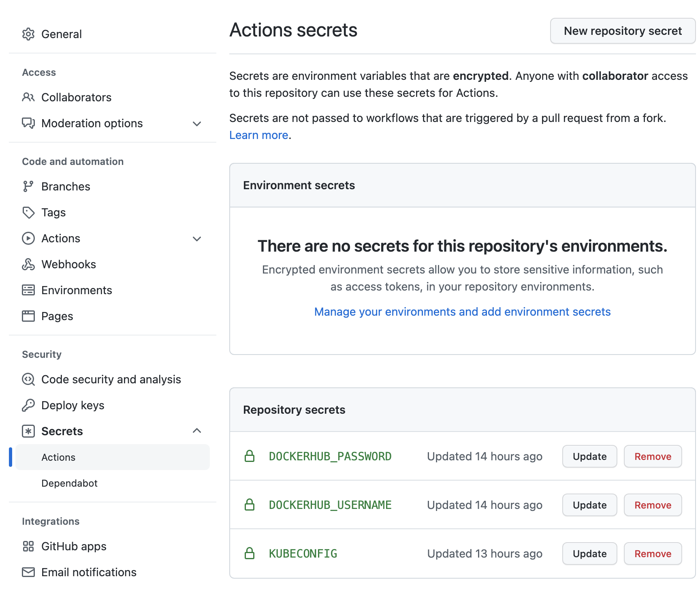Select the GitHub apps icon
700x607 pixels.
[x=28, y=546]
